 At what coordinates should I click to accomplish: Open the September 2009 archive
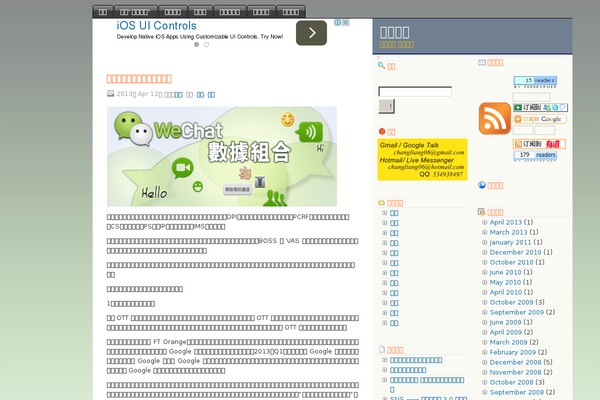click(517, 312)
